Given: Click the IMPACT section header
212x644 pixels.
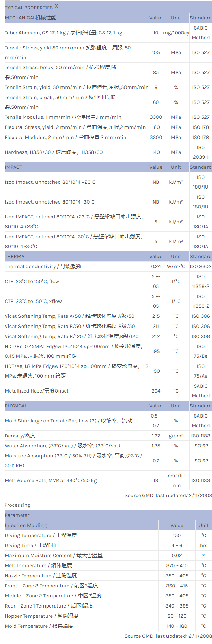Looking at the screenshot, I should 14,167.
